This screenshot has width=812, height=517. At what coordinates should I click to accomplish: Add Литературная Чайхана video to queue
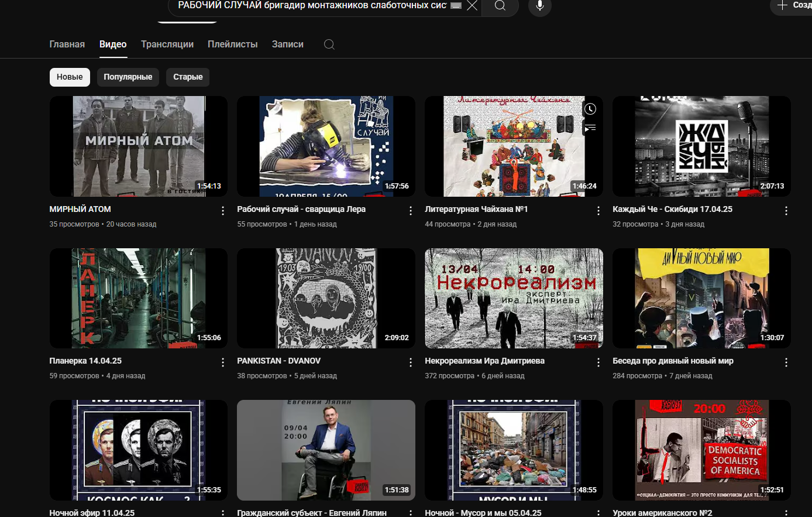coord(590,127)
